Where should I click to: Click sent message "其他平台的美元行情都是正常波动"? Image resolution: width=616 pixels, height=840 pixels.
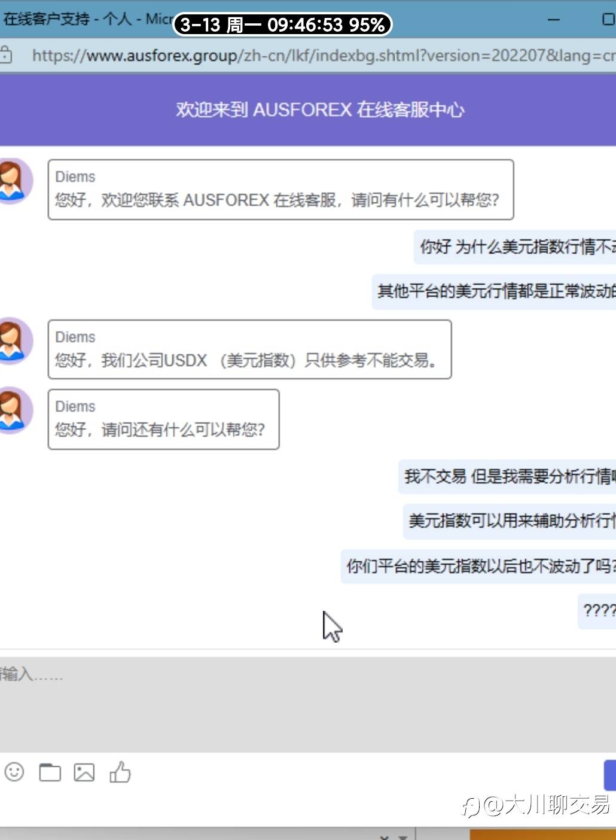pyautogui.click(x=494, y=291)
